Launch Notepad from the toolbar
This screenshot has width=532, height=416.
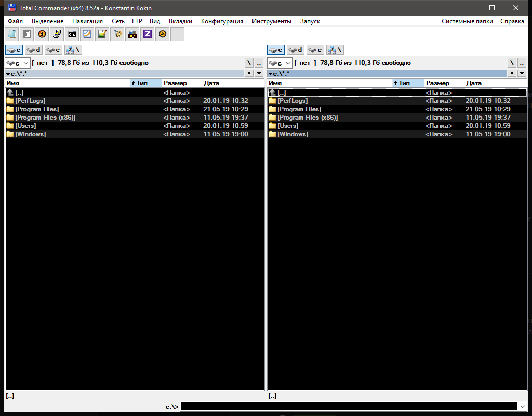point(12,34)
